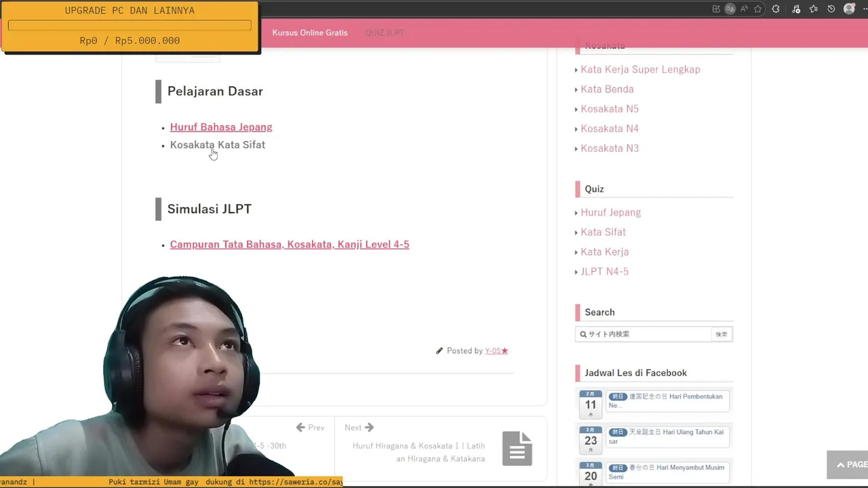Click the document icon beside Next post
868x488 pixels.
tap(517, 448)
